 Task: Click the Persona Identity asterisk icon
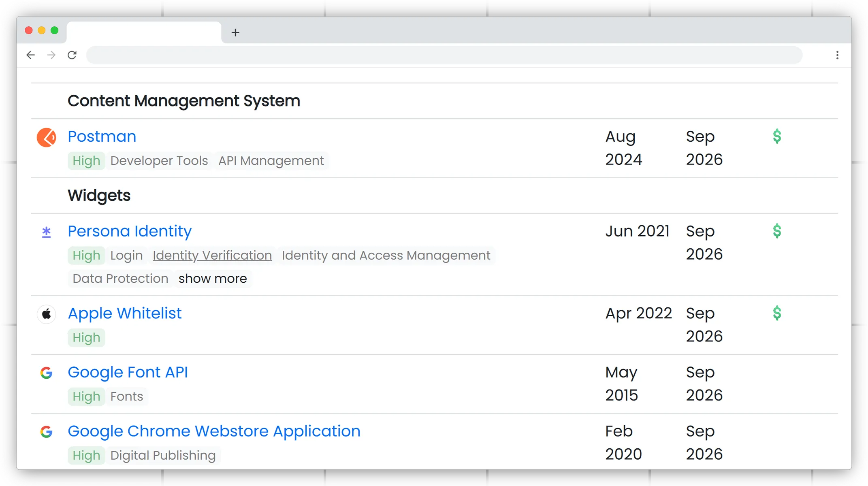click(x=47, y=232)
